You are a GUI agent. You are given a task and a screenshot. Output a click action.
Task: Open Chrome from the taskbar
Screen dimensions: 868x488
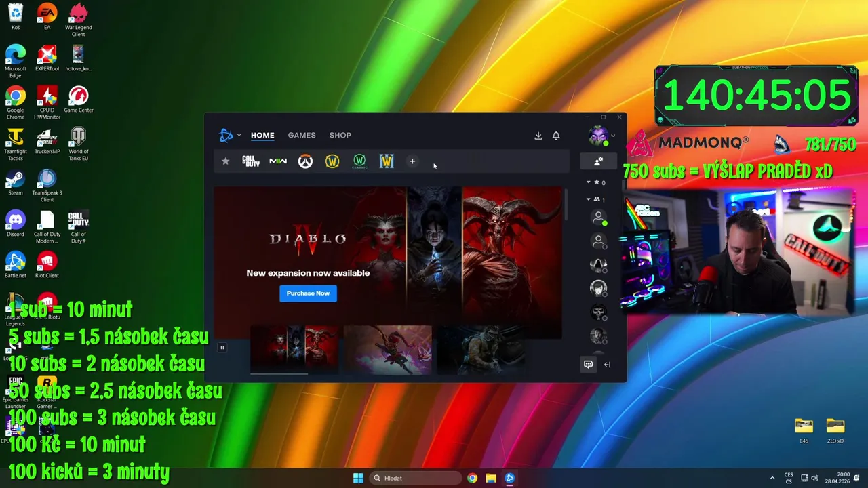click(472, 478)
